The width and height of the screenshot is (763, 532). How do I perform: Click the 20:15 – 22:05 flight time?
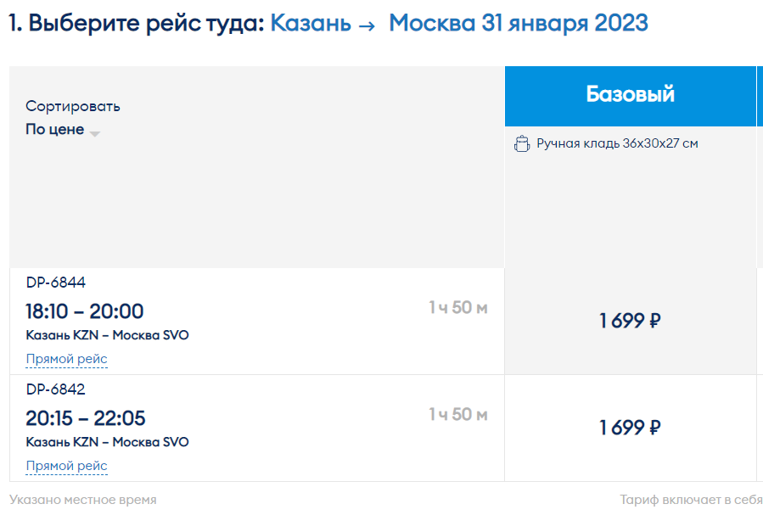coord(86,418)
